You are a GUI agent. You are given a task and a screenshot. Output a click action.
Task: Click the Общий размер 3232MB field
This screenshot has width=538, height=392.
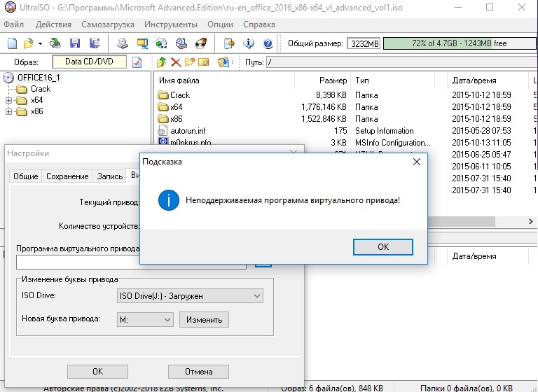(x=364, y=43)
